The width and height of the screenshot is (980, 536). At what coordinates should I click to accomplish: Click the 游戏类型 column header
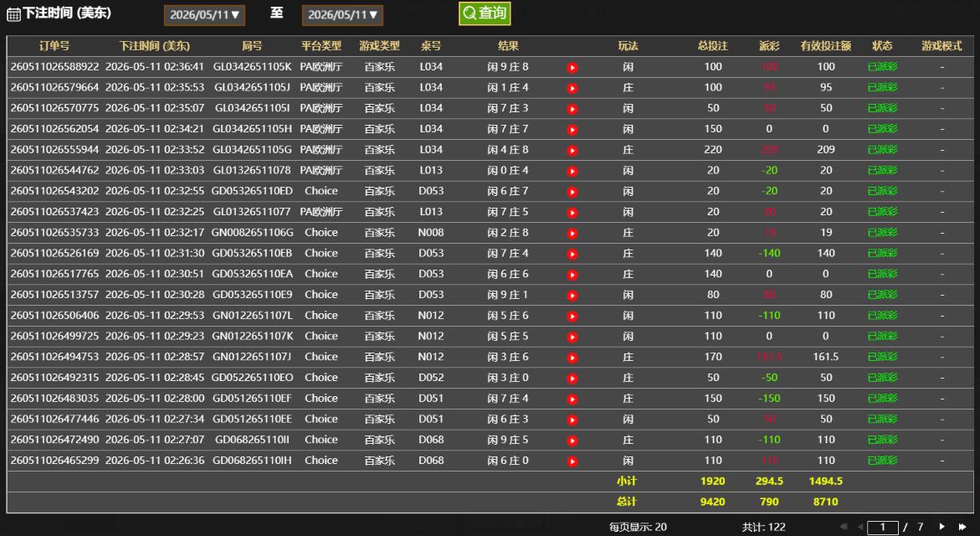pos(379,46)
